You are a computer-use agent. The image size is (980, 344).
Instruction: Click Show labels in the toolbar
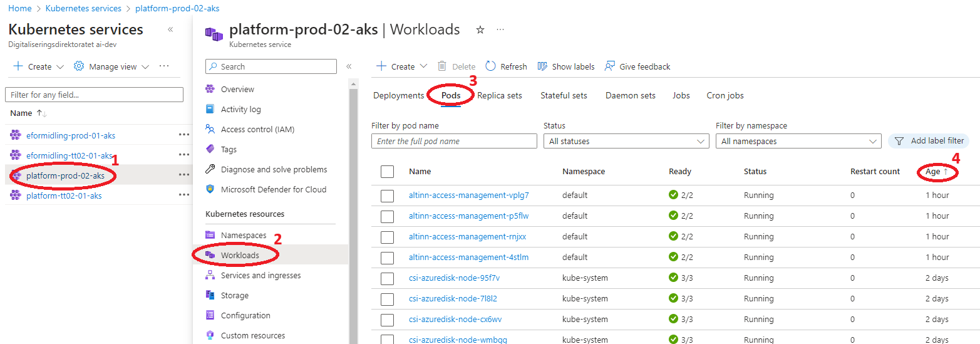pos(566,66)
